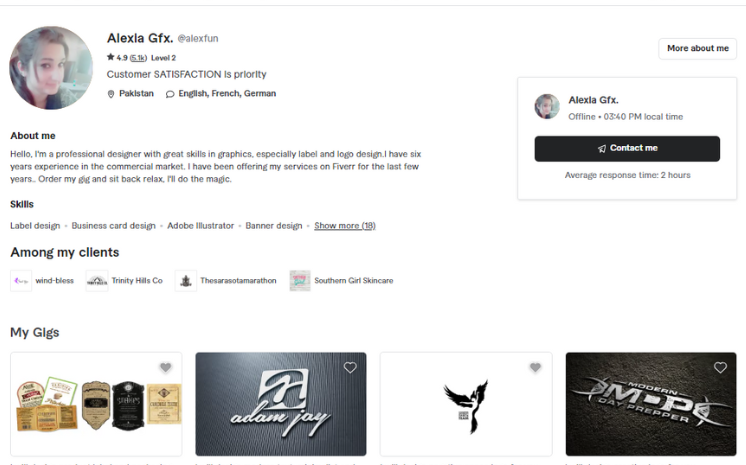The image size is (746, 465).
Task: Click the Contact me button
Action: pyautogui.click(x=627, y=148)
